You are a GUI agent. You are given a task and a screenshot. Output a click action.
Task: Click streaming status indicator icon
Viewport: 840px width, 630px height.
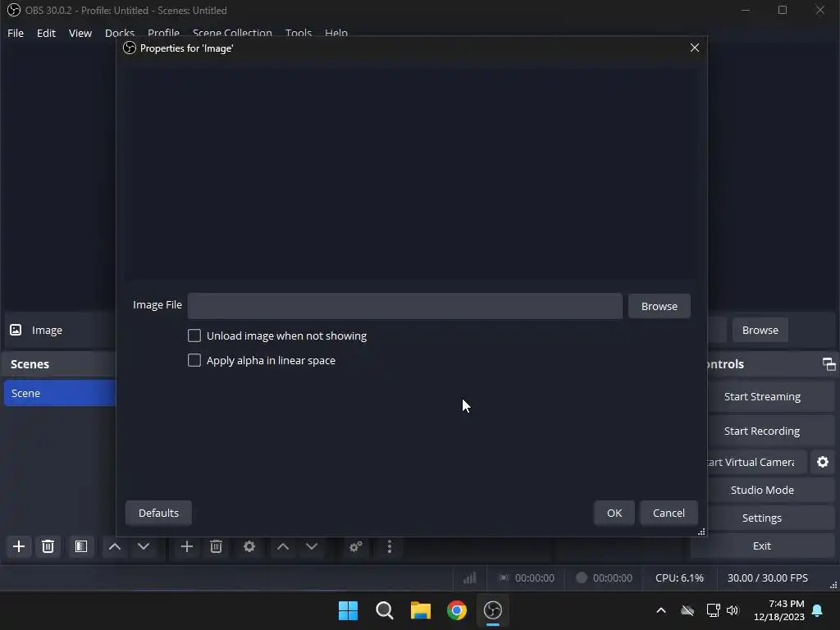click(504, 577)
